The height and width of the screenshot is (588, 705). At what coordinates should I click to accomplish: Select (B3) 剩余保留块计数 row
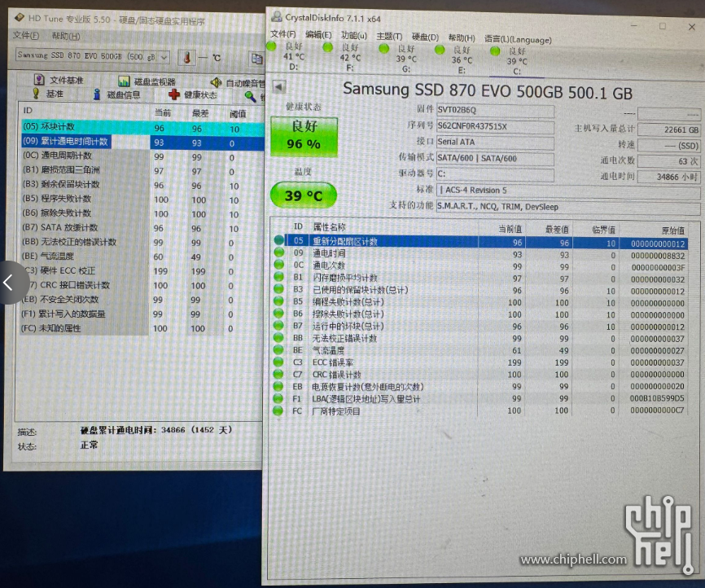point(143,185)
